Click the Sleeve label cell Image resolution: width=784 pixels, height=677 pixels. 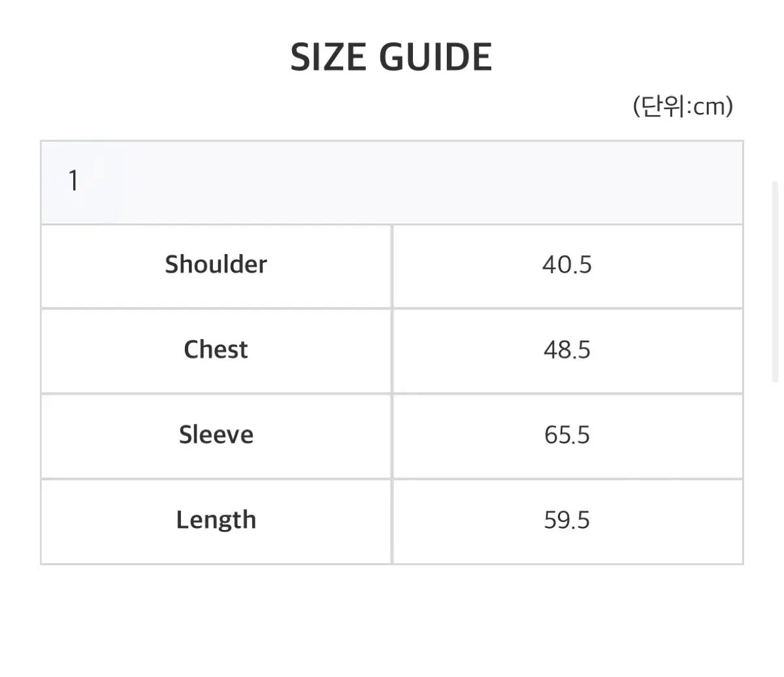pyautogui.click(x=216, y=435)
